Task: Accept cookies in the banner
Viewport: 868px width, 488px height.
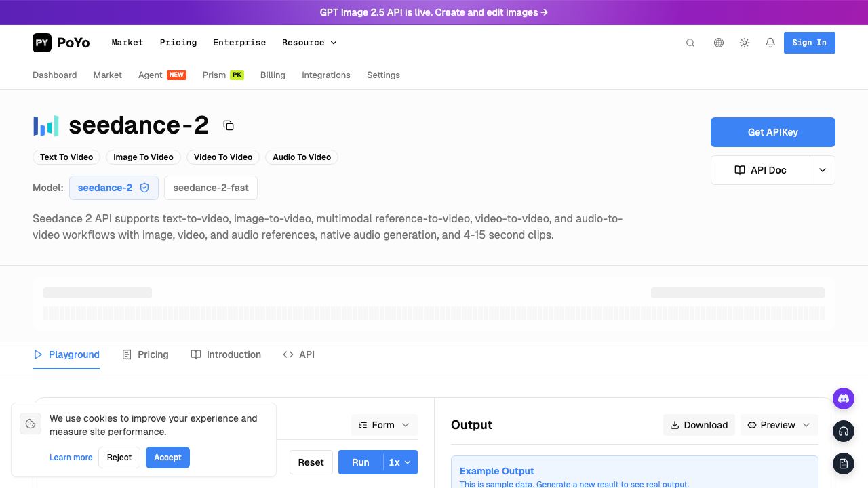Action: tap(167, 457)
